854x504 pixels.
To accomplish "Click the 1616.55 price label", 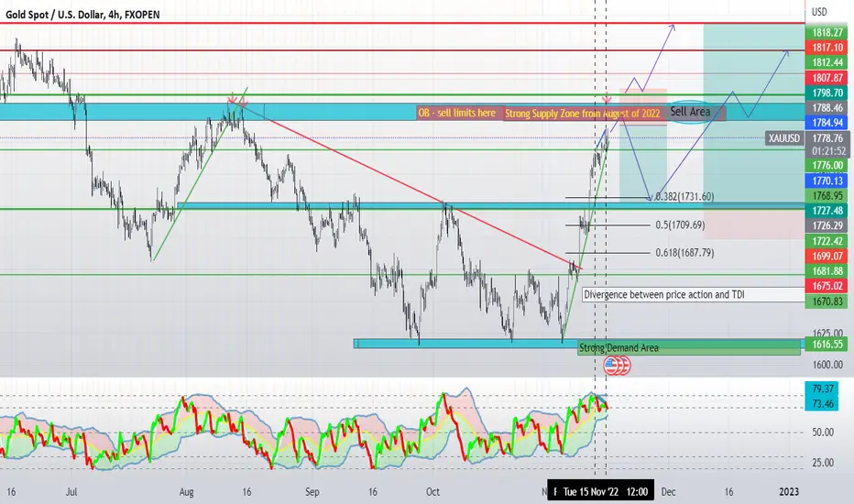I will (827, 344).
